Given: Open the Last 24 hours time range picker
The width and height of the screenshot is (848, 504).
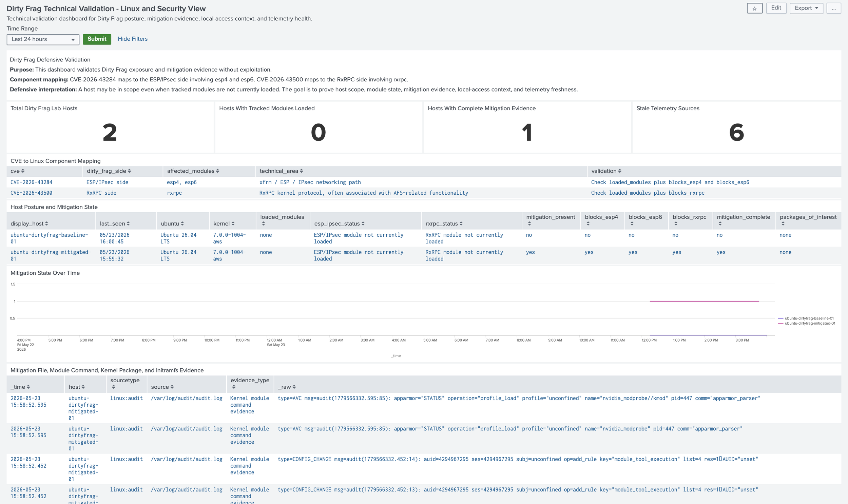Looking at the screenshot, I should [x=43, y=39].
